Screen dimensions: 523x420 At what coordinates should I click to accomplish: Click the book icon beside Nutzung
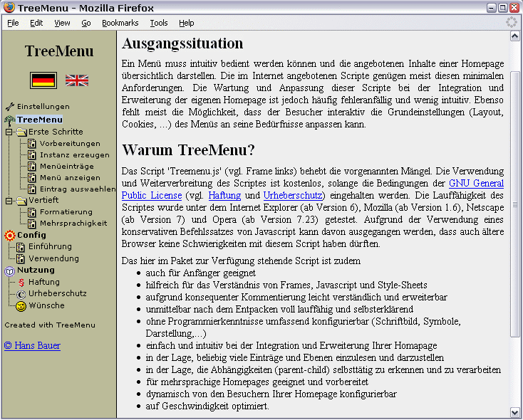[x=10, y=271]
